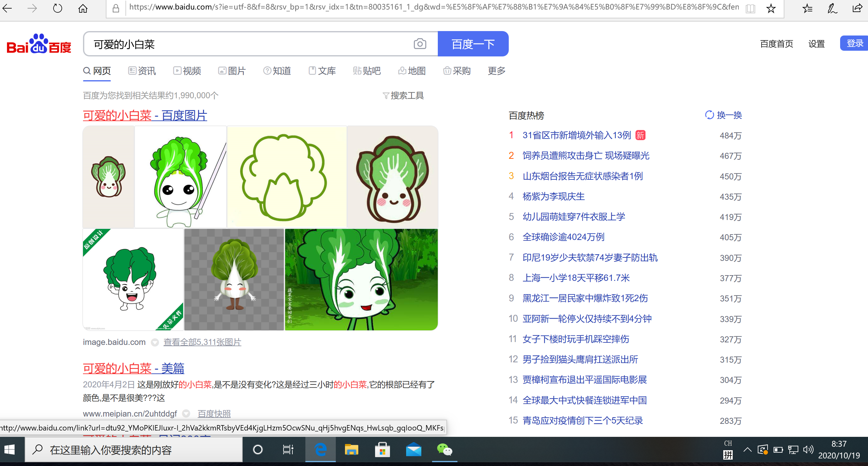The width and height of the screenshot is (868, 466).
Task: Expand dropdown arrow beside image.baidu.com
Action: tap(155, 343)
